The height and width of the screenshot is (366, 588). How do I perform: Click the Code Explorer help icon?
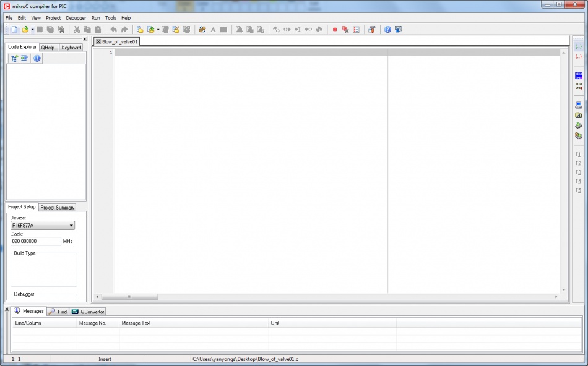point(37,58)
